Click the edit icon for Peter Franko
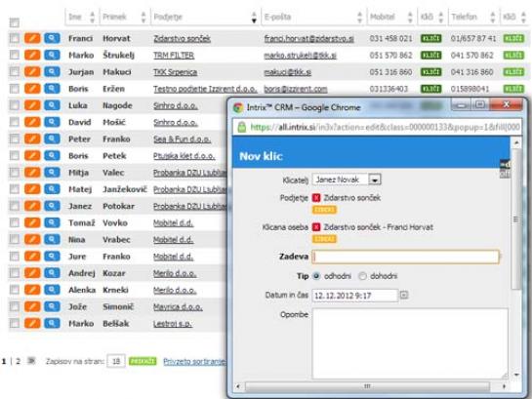The height and width of the screenshot is (399, 532). click(x=32, y=139)
